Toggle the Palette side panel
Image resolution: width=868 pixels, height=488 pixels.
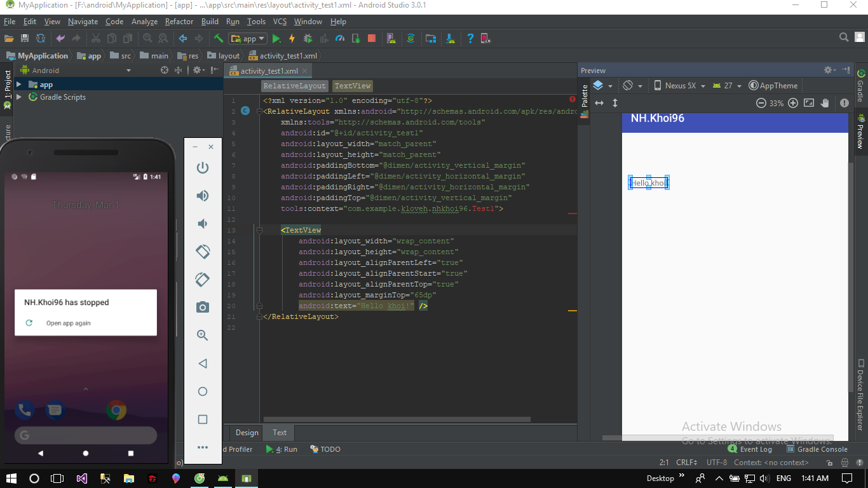(x=585, y=95)
